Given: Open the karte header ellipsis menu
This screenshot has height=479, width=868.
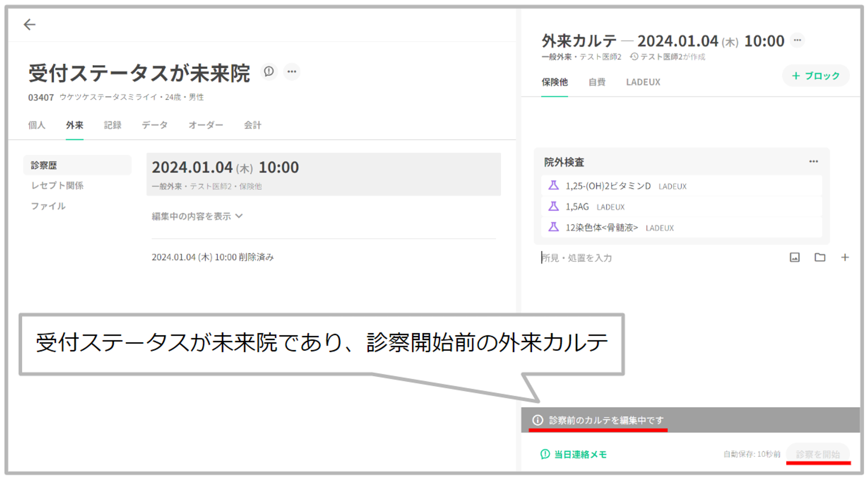Looking at the screenshot, I should [x=797, y=40].
